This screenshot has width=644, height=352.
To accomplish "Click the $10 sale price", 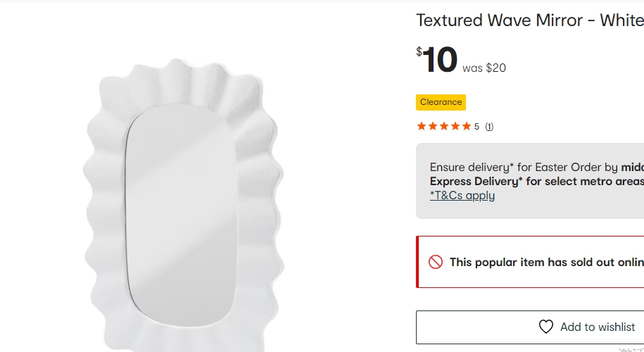I will tap(437, 60).
